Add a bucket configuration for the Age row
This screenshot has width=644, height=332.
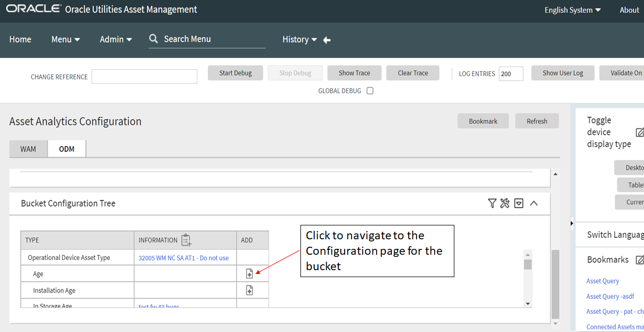pos(249,273)
